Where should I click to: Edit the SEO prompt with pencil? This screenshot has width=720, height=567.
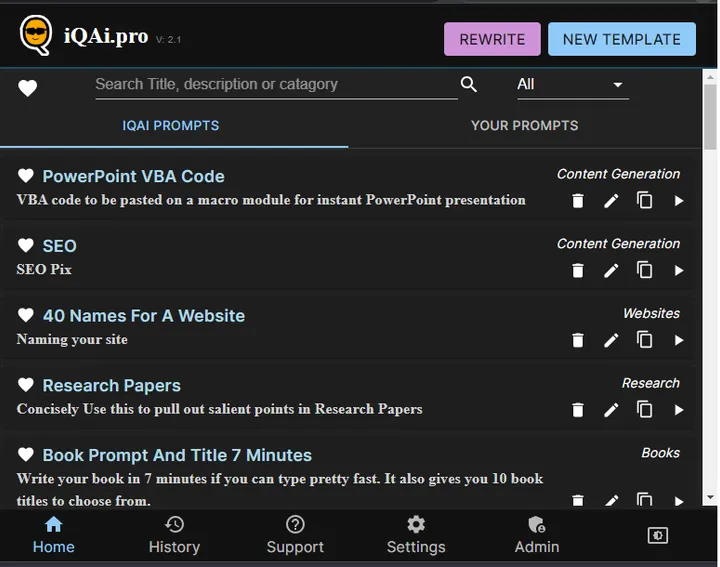point(611,271)
